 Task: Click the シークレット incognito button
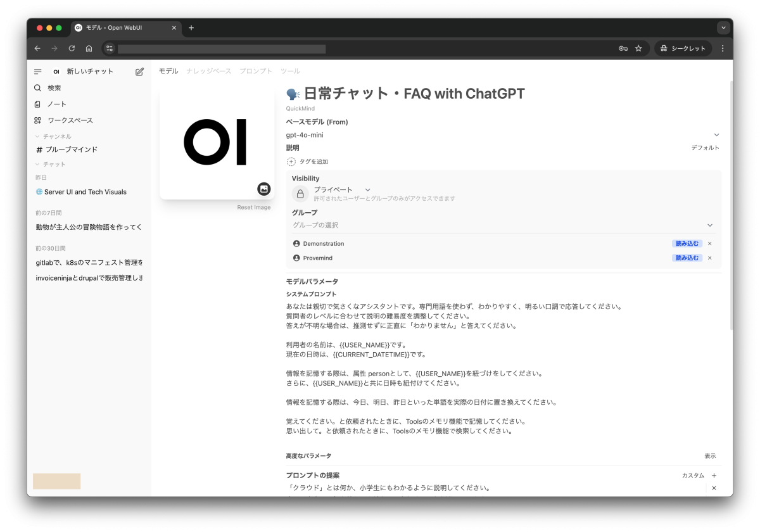coord(683,48)
